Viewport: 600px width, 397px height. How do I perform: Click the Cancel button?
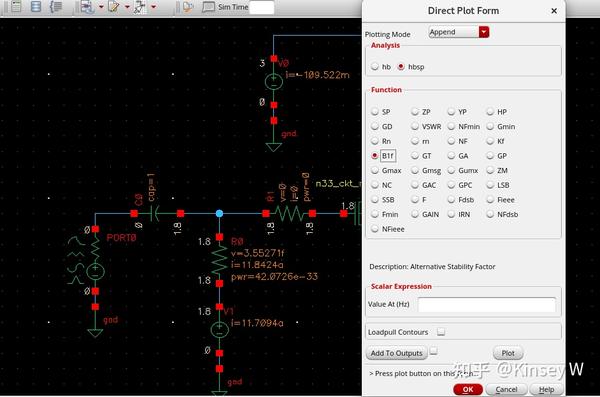(x=506, y=389)
